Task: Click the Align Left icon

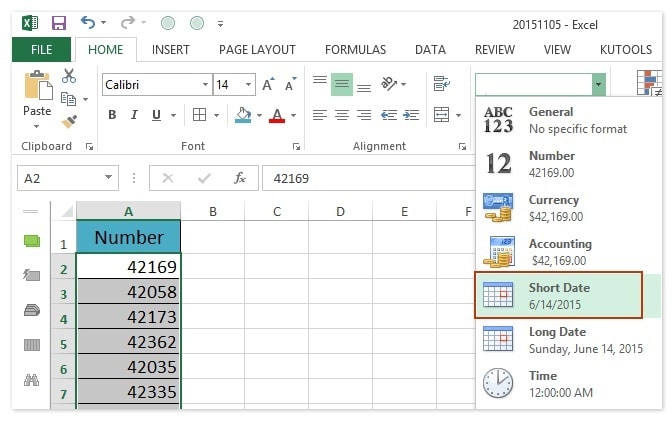Action: click(x=320, y=115)
